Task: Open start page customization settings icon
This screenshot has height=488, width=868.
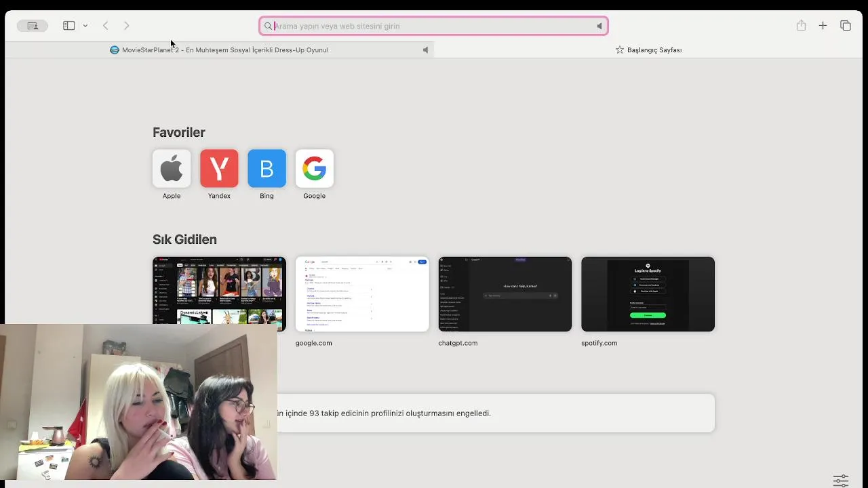Action: (841, 481)
